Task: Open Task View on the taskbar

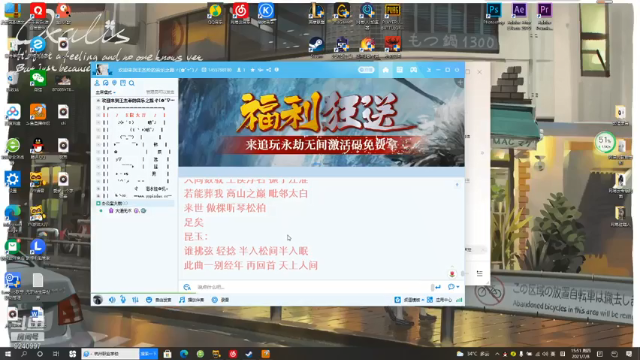Action: click(x=56, y=354)
